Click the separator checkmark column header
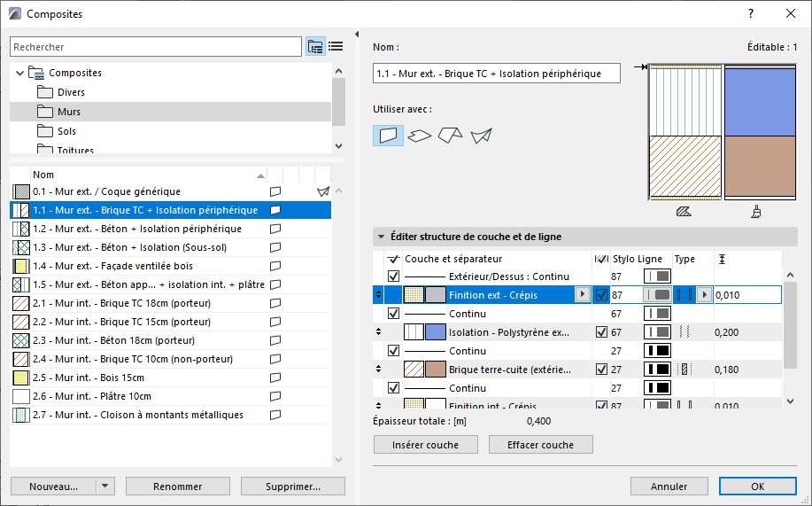 click(393, 259)
